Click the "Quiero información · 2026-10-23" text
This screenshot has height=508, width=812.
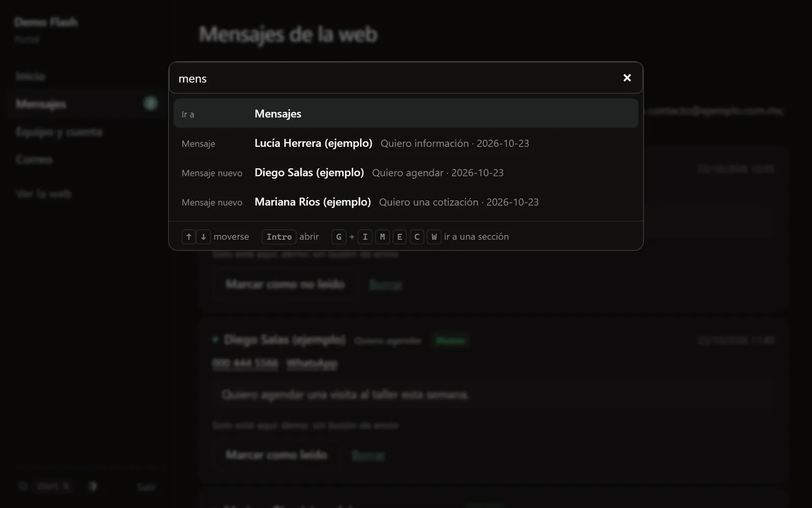[x=455, y=144]
